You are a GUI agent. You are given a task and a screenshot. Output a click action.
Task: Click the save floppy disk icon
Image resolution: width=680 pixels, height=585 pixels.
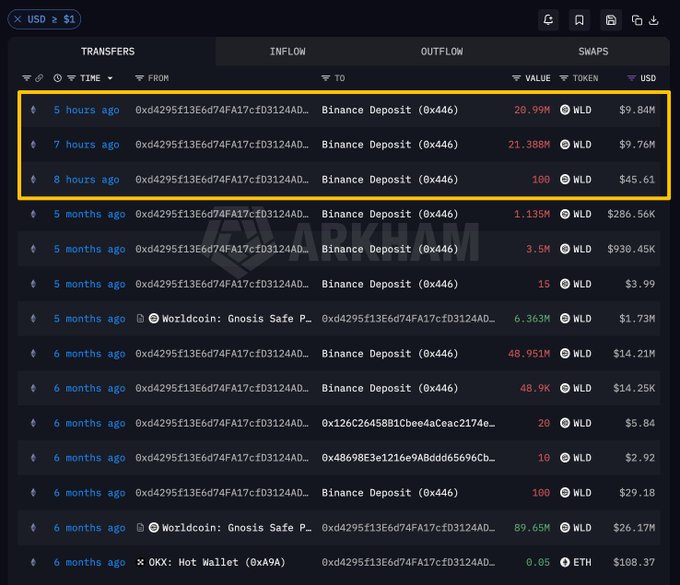click(x=611, y=20)
